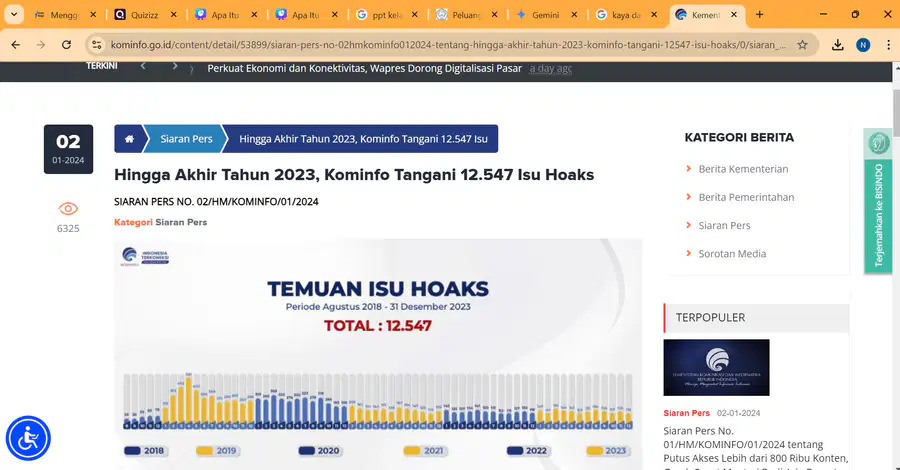Click the address bar URL field
900x470 pixels.
pos(448,45)
